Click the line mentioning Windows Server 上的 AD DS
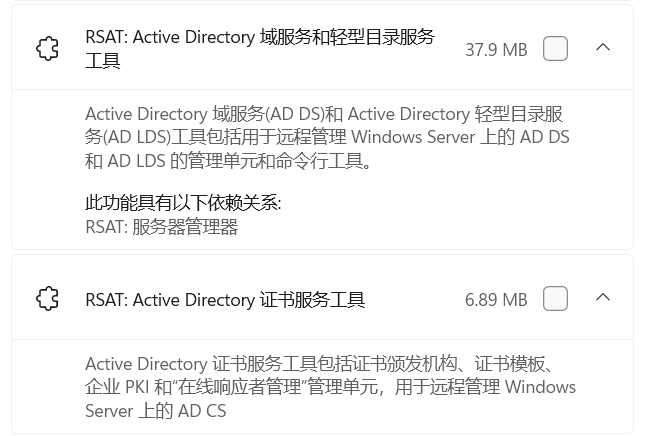Image resolution: width=648 pixels, height=436 pixels. pos(327,137)
